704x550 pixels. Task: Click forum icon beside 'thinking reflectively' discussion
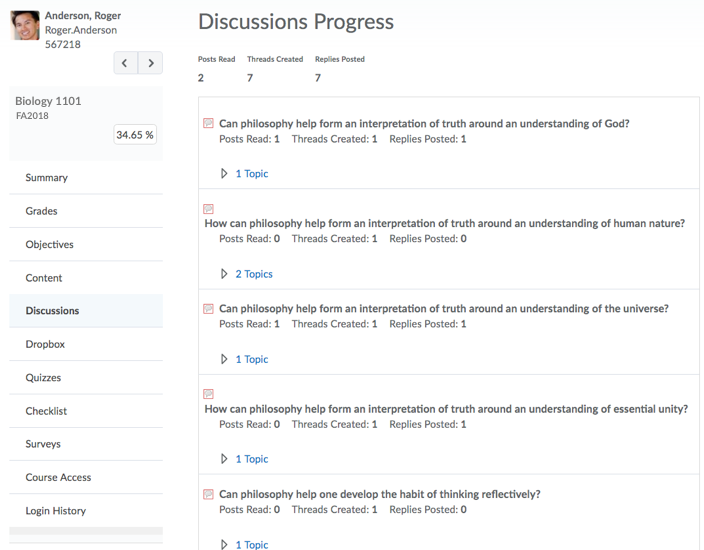coord(208,494)
